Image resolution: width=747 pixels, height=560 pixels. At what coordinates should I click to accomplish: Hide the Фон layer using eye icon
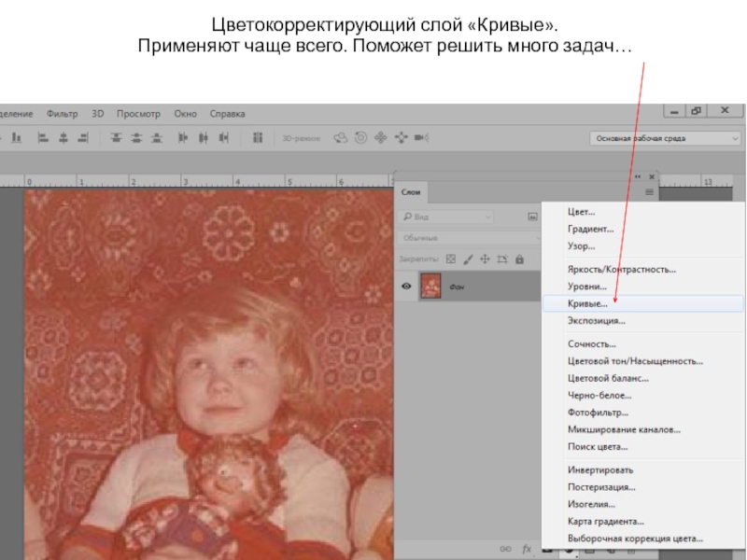click(406, 287)
